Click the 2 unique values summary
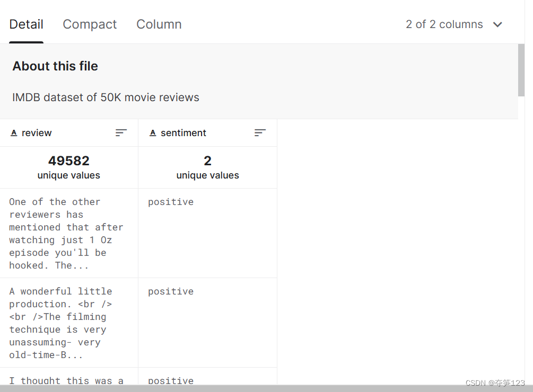This screenshot has width=533, height=392. pos(207,167)
